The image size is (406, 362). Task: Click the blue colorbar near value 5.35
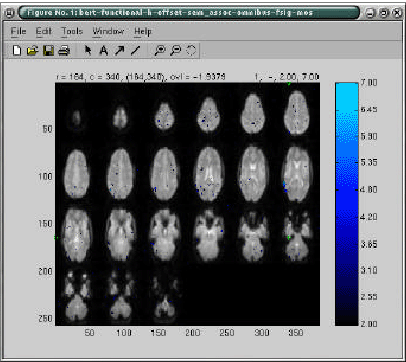347,163
